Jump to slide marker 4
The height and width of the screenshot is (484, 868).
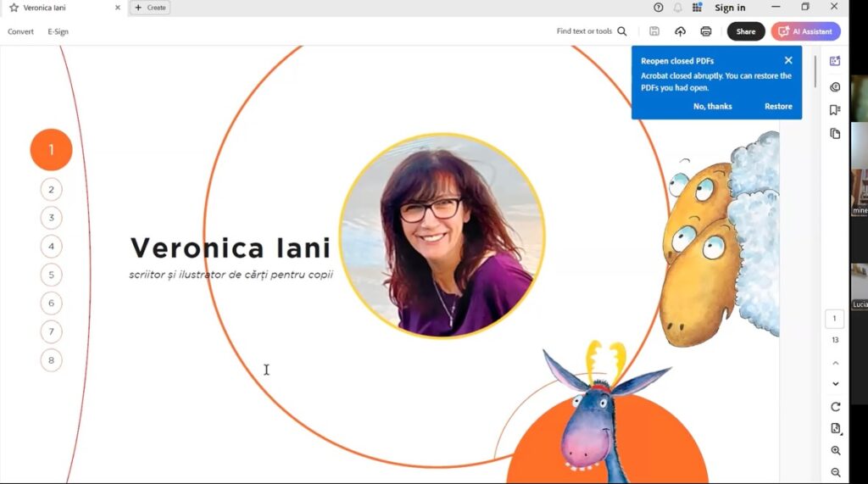pyautogui.click(x=51, y=247)
